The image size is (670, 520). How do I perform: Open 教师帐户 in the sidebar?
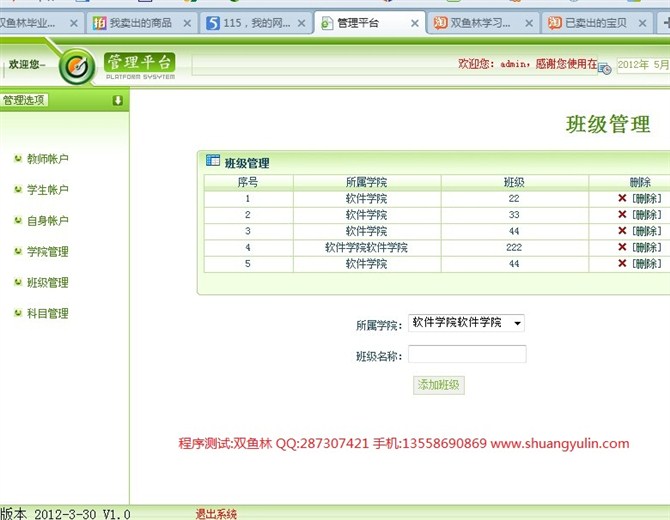point(48,159)
